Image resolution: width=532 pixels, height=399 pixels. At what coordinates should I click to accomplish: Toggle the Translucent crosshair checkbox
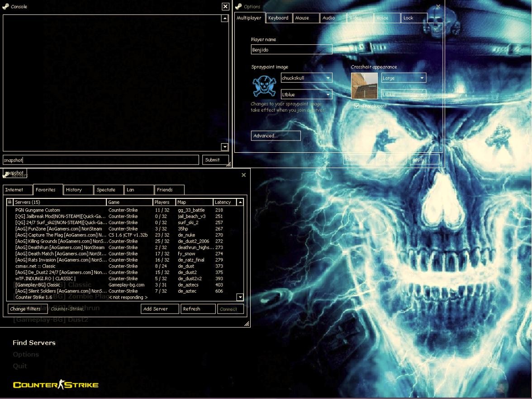coord(356,106)
